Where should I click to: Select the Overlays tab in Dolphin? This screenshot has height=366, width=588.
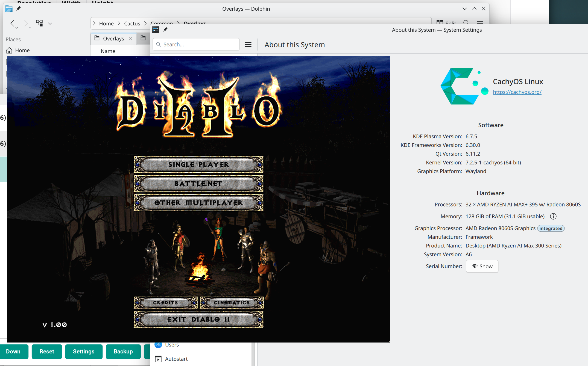coord(113,39)
